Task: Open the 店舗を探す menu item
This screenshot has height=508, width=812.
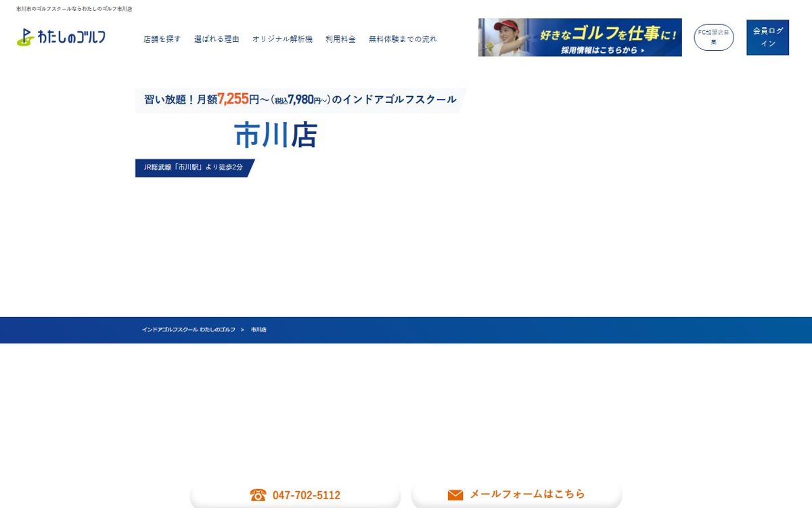Action: click(162, 39)
